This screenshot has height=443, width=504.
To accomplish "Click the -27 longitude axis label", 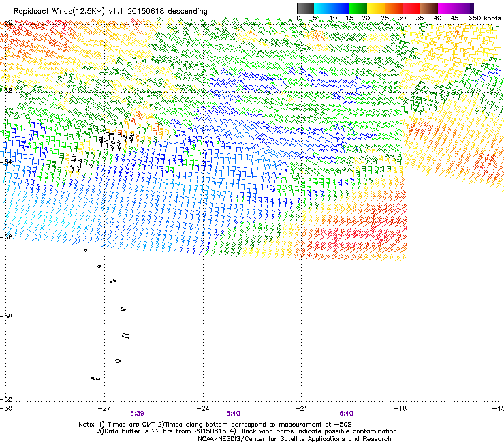I will pos(104,408).
